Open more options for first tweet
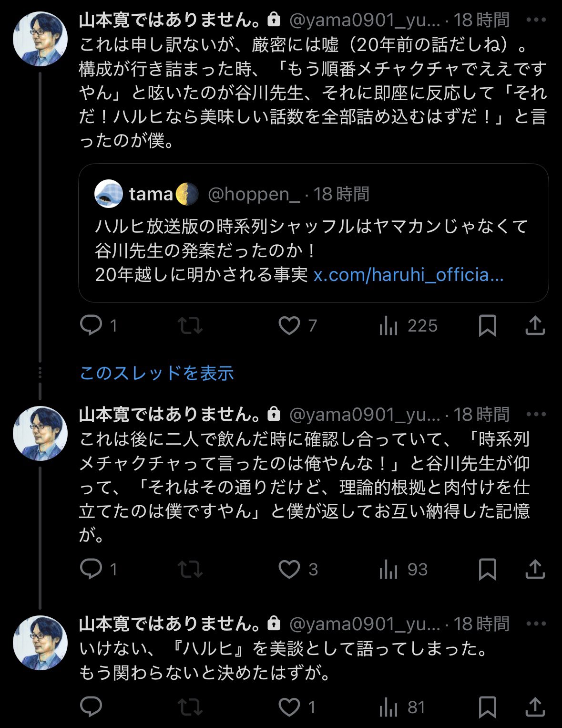Image resolution: width=562 pixels, height=728 pixels. [536, 20]
